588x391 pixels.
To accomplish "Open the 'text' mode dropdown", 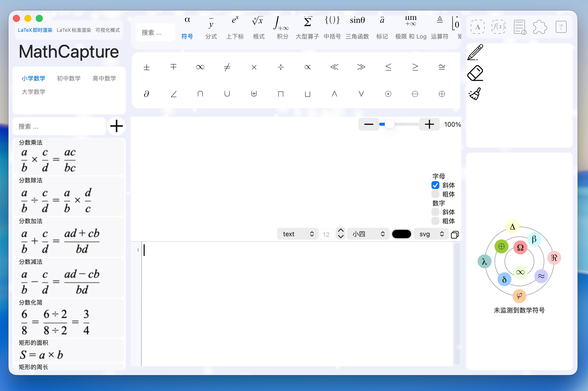I will click(x=298, y=234).
